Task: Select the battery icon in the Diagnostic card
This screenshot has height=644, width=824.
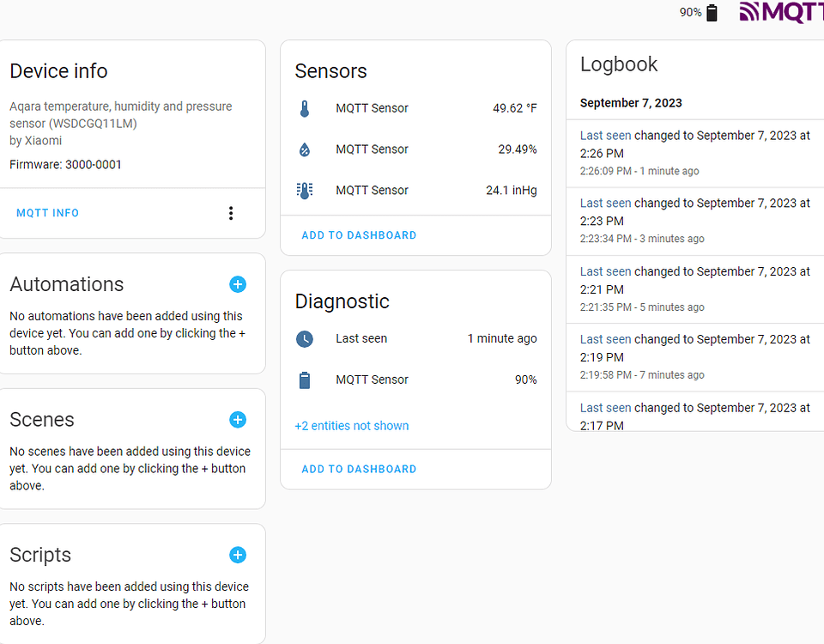Action: pos(305,380)
